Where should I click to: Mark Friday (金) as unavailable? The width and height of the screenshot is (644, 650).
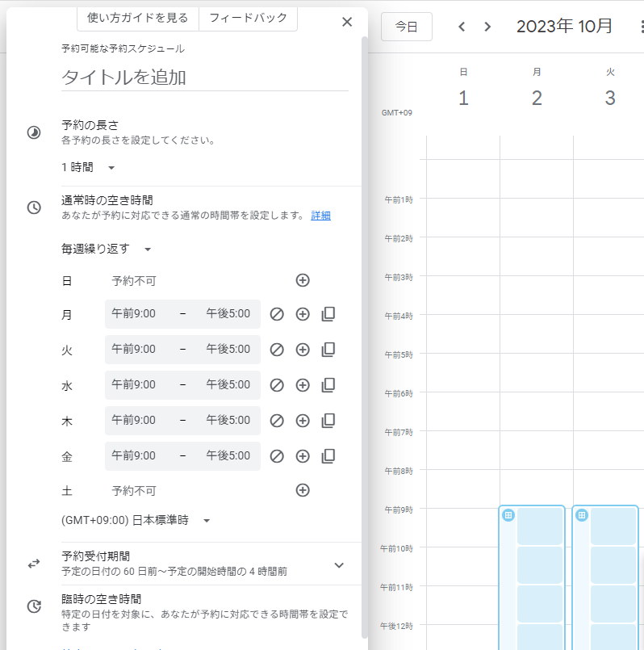tap(277, 456)
